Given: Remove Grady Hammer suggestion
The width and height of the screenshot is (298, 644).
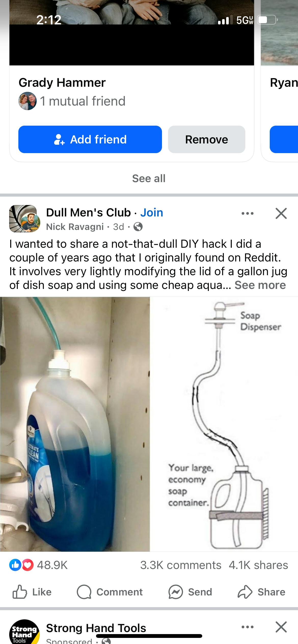Looking at the screenshot, I should pyautogui.click(x=207, y=139).
